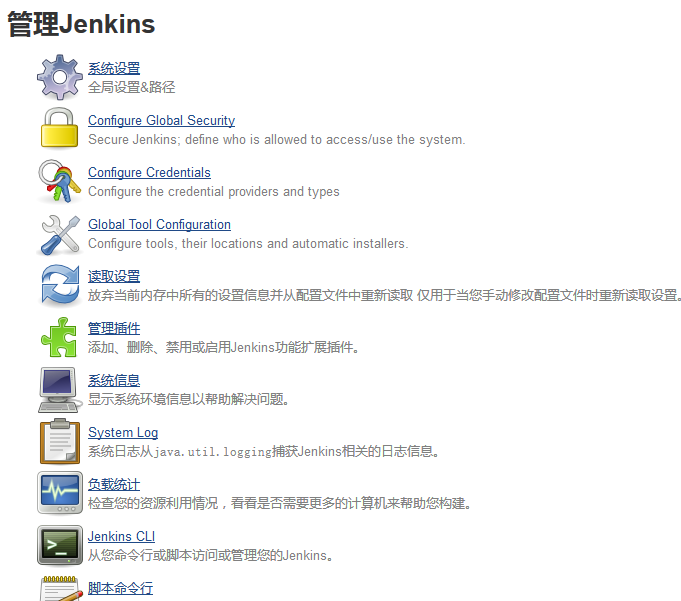This screenshot has width=681, height=601.
Task: Click the computer monitor icon for 系统信息
Action: point(60,390)
